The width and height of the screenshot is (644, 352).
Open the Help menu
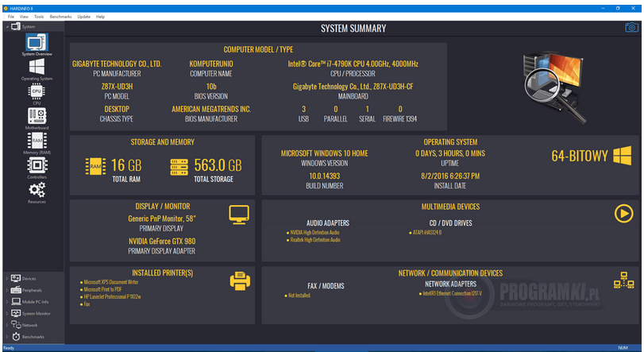[100, 17]
